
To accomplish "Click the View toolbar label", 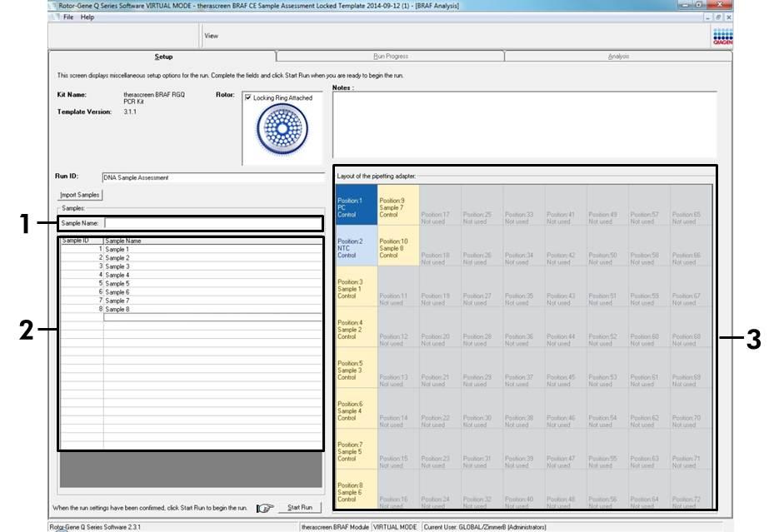I will click(x=211, y=36).
